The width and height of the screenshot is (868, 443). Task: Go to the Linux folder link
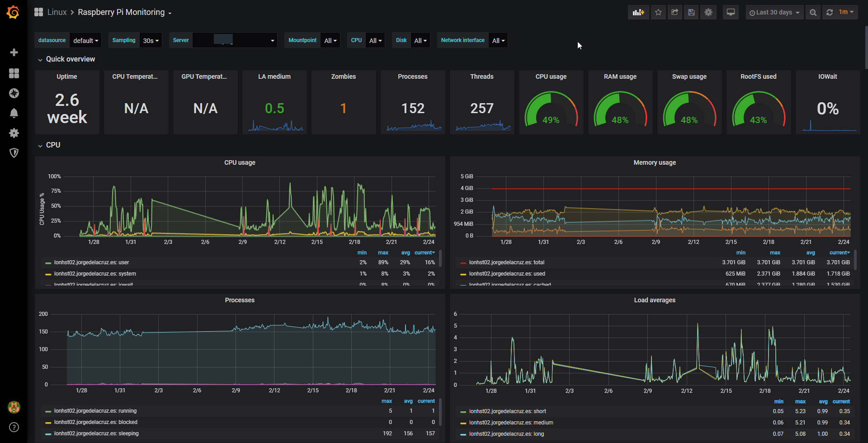[x=57, y=12]
